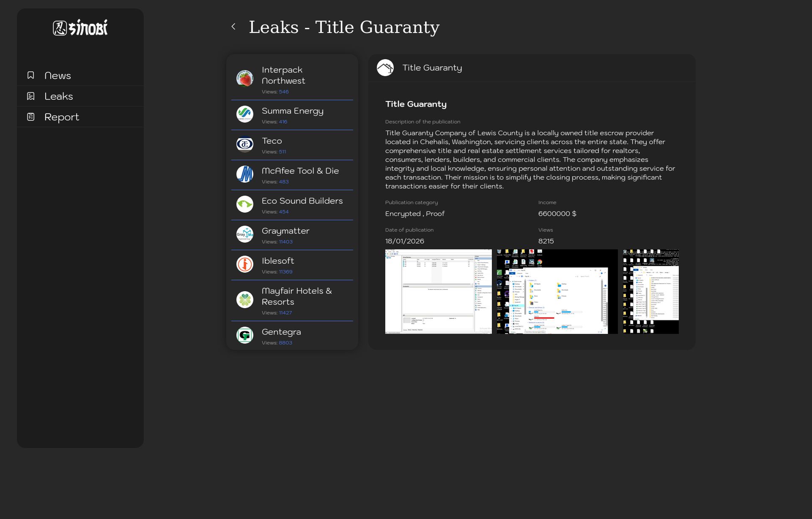The width and height of the screenshot is (812, 519).
Task: Click the Leaks document icon
Action: click(x=31, y=96)
